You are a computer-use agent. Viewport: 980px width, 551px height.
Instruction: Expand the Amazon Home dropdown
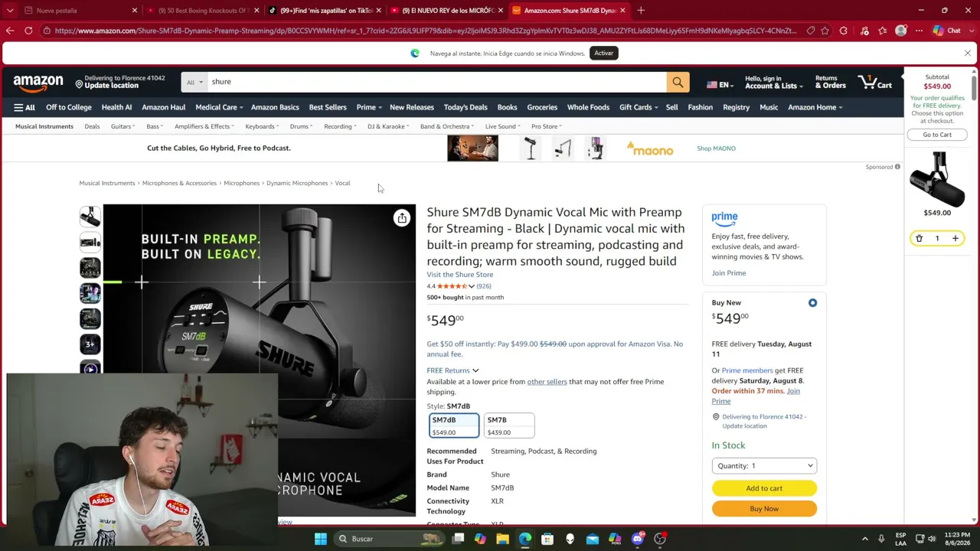[x=815, y=107]
